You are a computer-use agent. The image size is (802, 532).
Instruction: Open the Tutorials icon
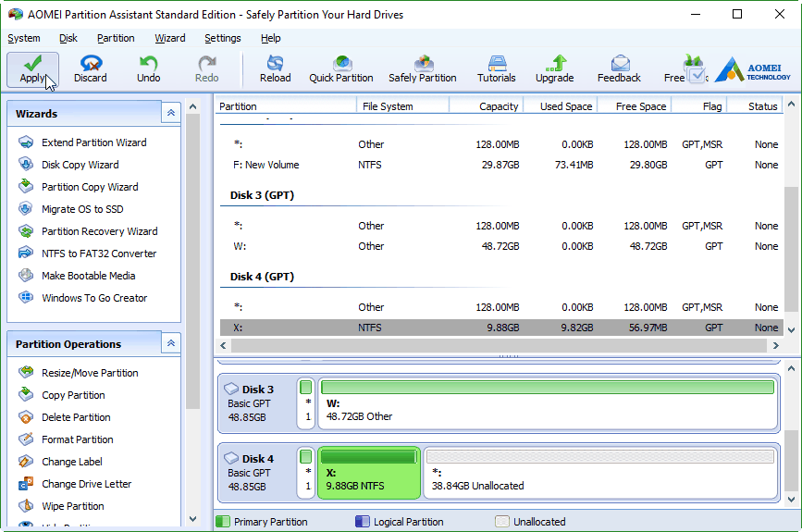[x=497, y=69]
